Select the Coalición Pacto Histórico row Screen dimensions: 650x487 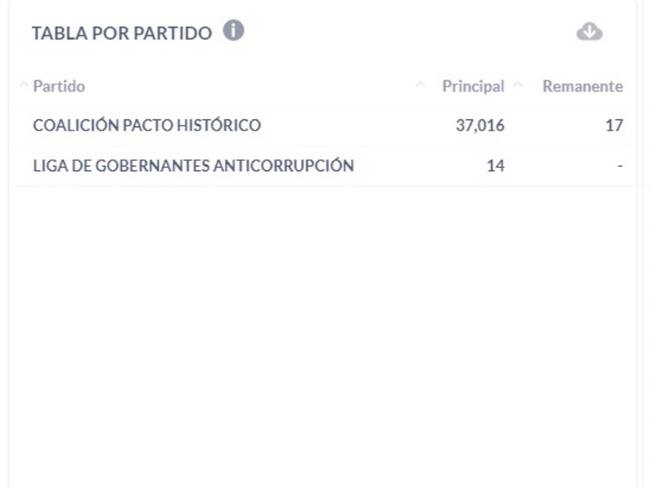click(x=147, y=125)
